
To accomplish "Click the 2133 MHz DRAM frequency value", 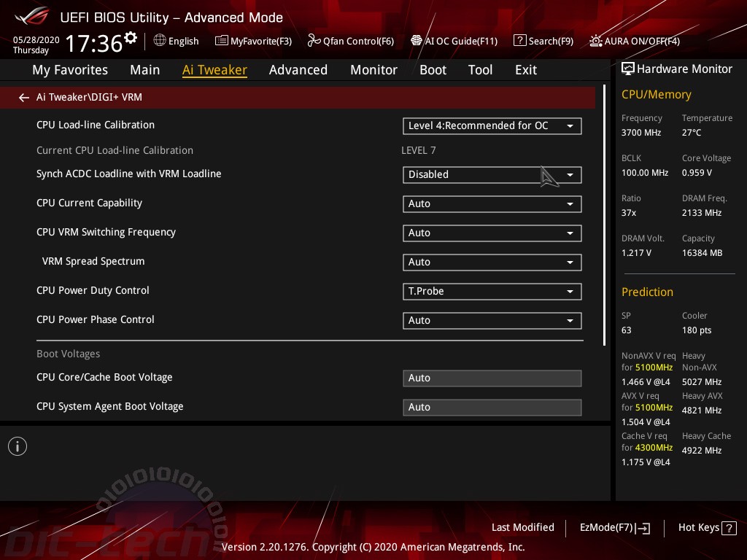I will click(701, 213).
